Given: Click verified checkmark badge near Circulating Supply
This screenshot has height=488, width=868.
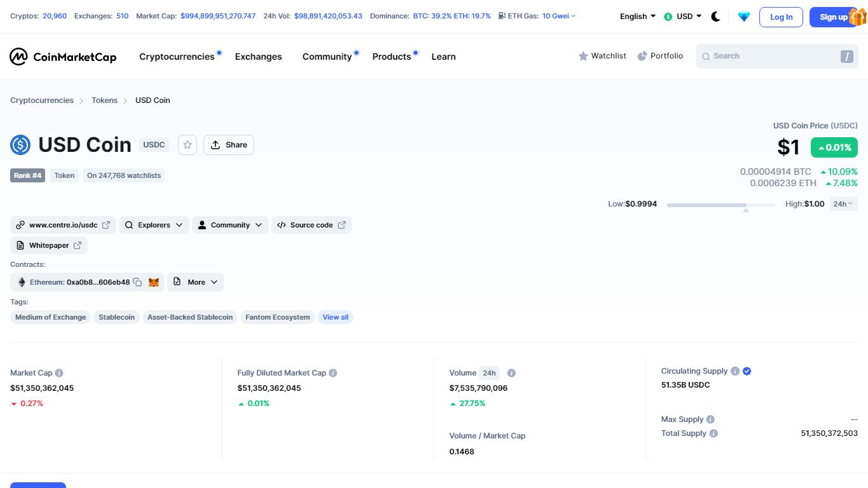Looking at the screenshot, I should [747, 371].
